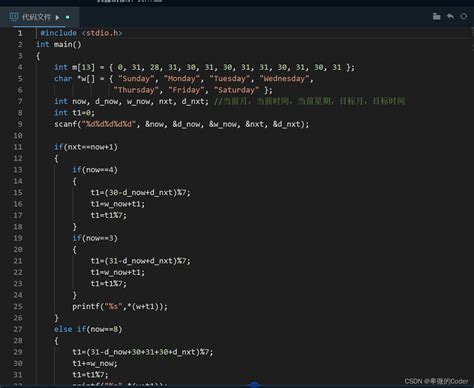
Task: Click 't1=(31-d_now+30+31+30+d_nxt)%7;' line
Action: pos(143,352)
